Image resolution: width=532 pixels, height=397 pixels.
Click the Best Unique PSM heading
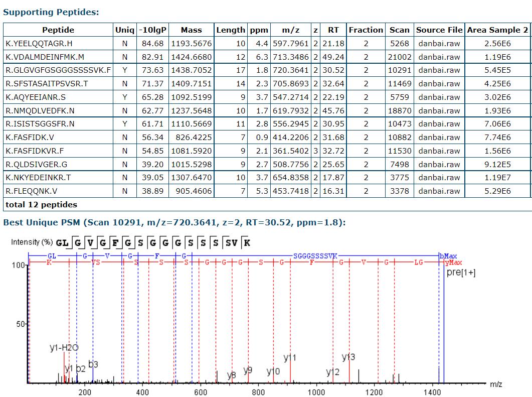[174, 222]
